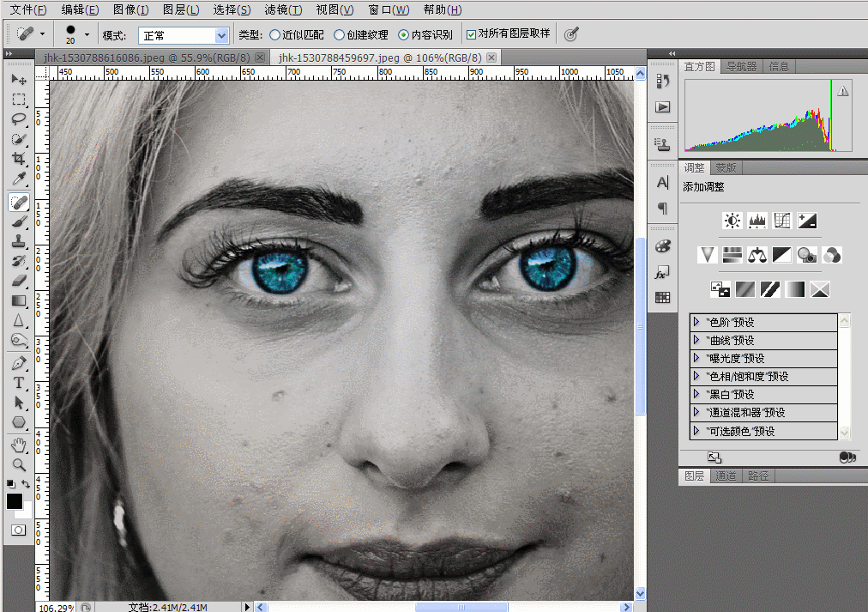
Task: Select the Crop tool in the toolbox
Action: tap(19, 160)
